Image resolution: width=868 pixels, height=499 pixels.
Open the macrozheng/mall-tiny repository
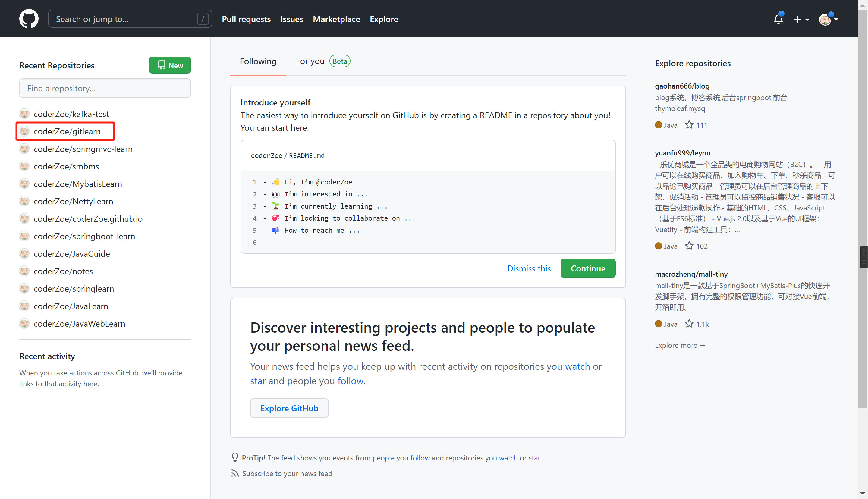pos(691,274)
